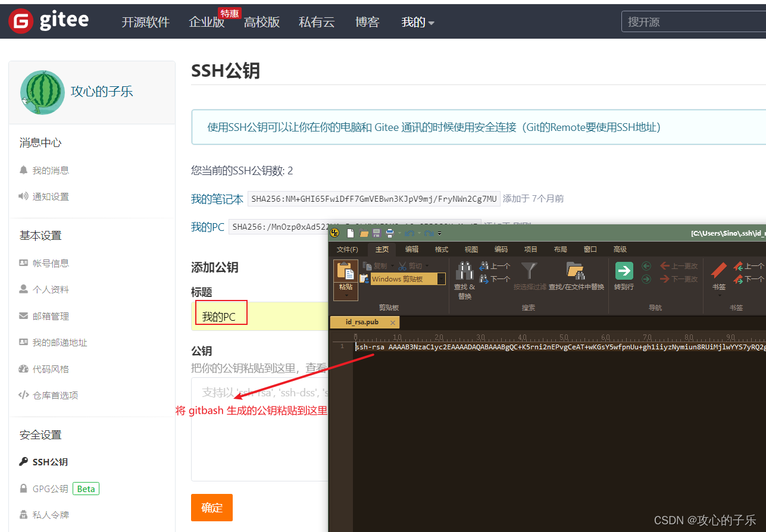766x532 pixels.
Task: Click the code brackets icon beside 仓库首选项
Action: pyautogui.click(x=24, y=395)
